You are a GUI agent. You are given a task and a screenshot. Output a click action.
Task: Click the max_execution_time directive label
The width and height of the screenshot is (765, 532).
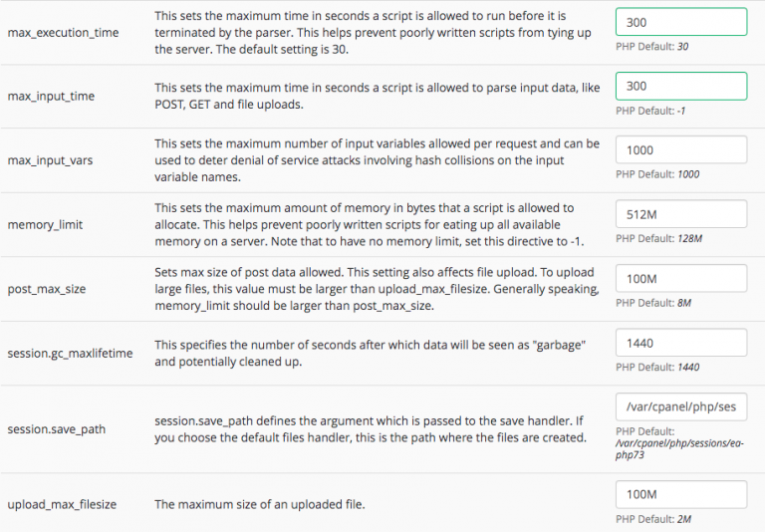click(x=63, y=33)
